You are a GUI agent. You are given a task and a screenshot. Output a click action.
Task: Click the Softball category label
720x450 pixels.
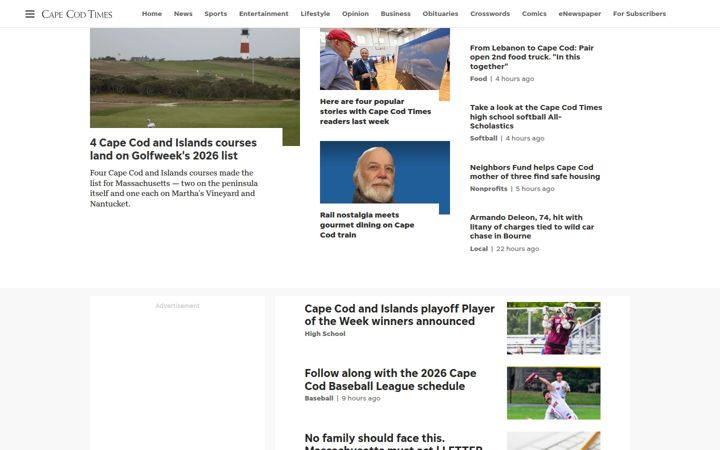pyautogui.click(x=484, y=138)
